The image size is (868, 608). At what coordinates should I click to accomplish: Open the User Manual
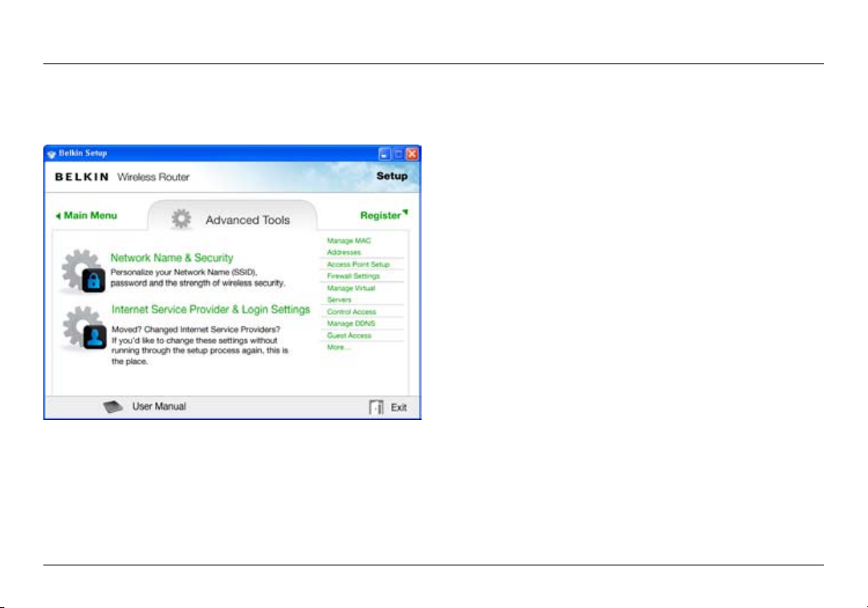(x=159, y=406)
